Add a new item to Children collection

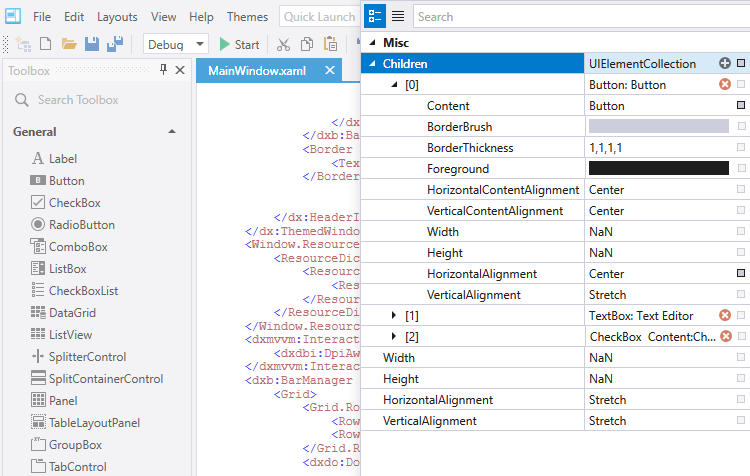click(725, 63)
